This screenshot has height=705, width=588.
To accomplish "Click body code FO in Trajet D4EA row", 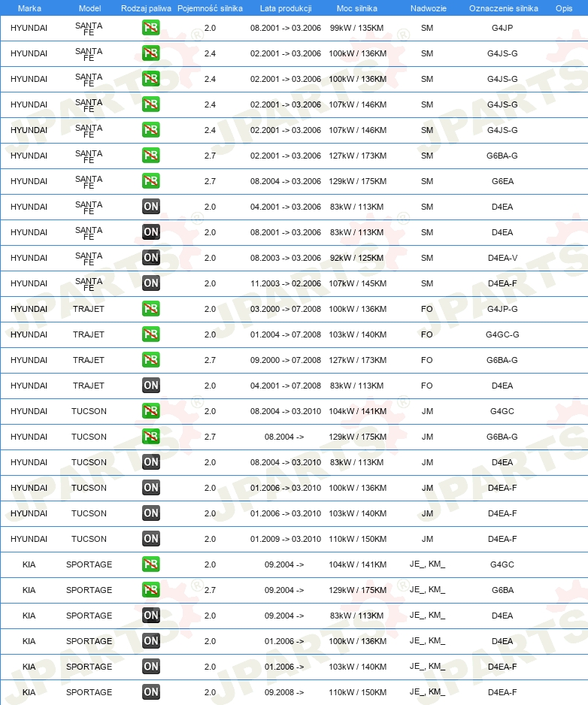I will coord(427,386).
